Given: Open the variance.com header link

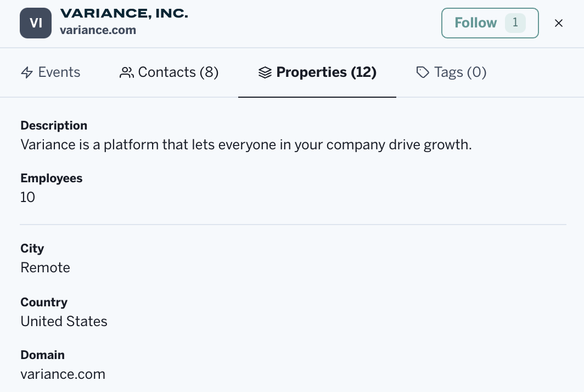Looking at the screenshot, I should click(98, 30).
